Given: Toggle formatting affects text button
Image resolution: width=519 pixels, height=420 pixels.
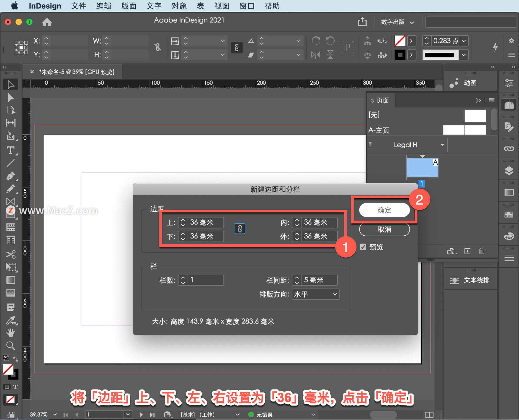Looking at the screenshot, I should (15, 387).
